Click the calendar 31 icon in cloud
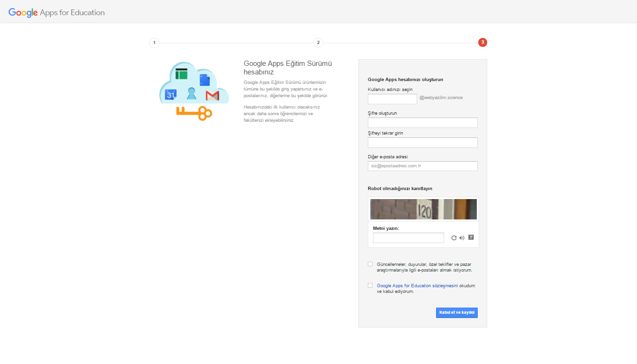This screenshot has height=364, width=637. pyautogui.click(x=171, y=95)
